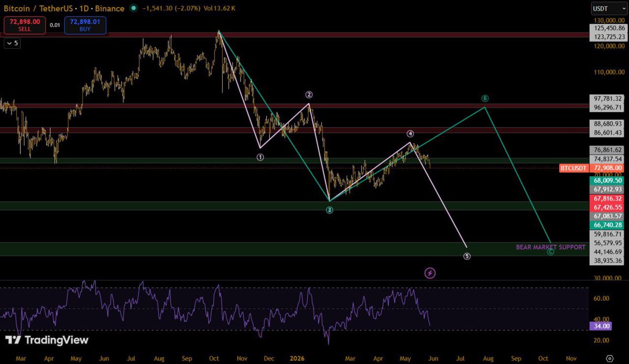The height and width of the screenshot is (364, 629).
Task: Click the red 67,816.32 price label
Action: [607, 198]
